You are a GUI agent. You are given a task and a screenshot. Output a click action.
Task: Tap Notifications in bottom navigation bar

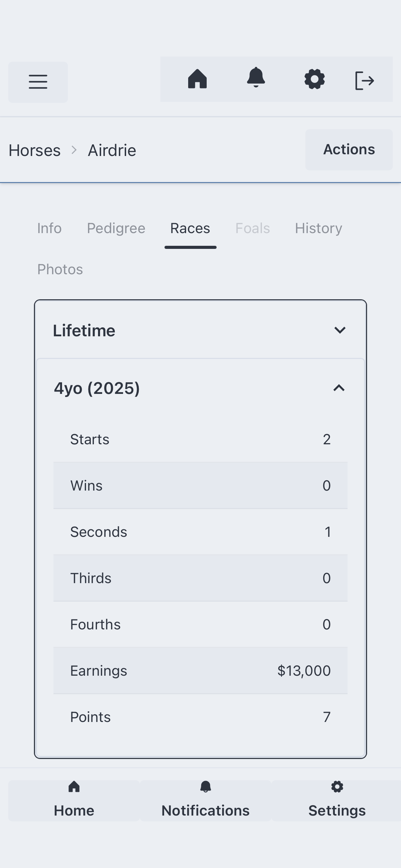click(206, 801)
